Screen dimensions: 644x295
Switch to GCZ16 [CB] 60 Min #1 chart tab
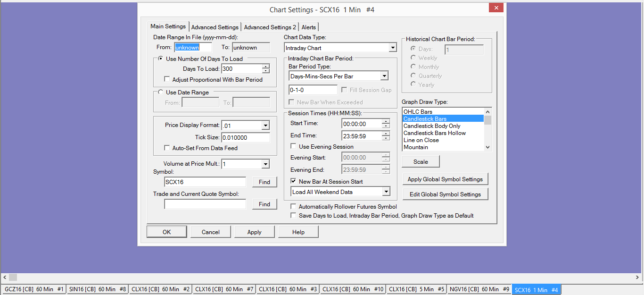(33, 289)
